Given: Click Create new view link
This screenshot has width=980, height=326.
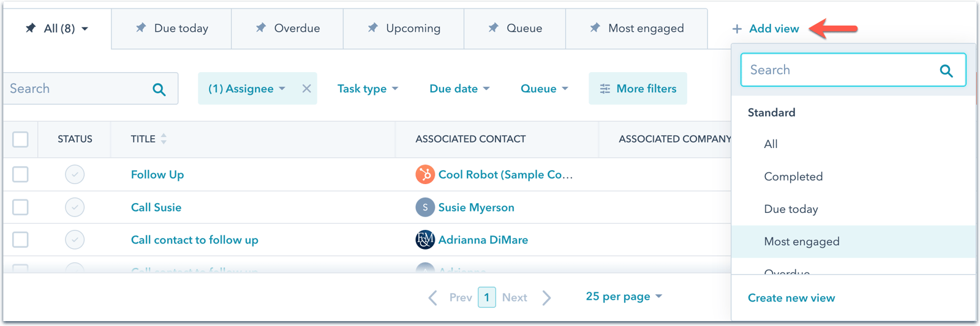Looking at the screenshot, I should [791, 298].
